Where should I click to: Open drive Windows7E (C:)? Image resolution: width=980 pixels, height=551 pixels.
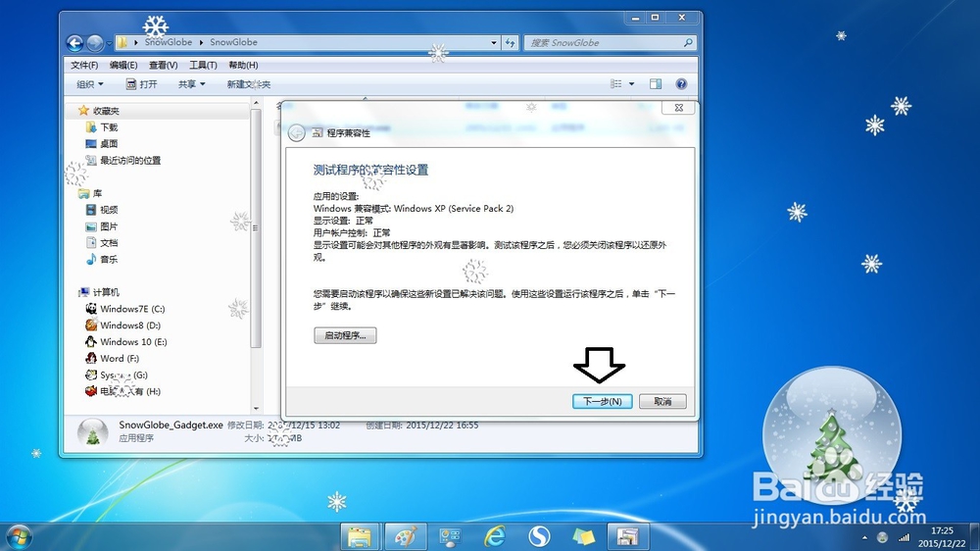132,309
